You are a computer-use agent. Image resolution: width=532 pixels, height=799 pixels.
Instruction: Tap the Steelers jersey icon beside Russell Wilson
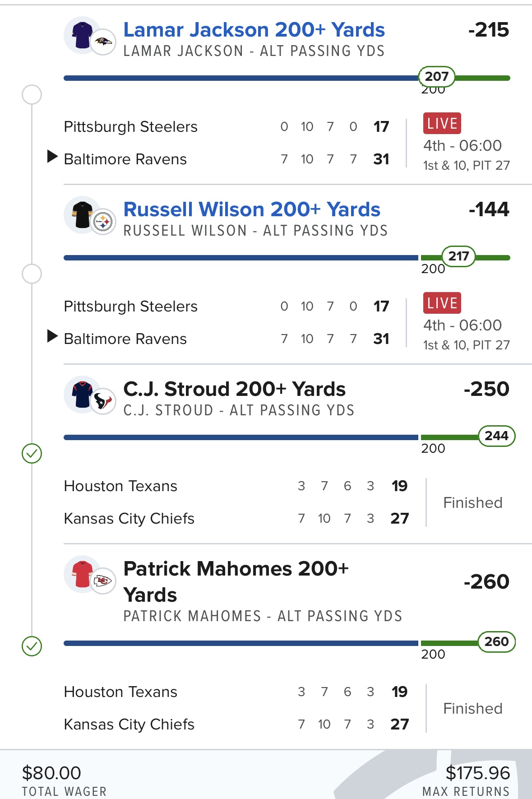coord(83,215)
